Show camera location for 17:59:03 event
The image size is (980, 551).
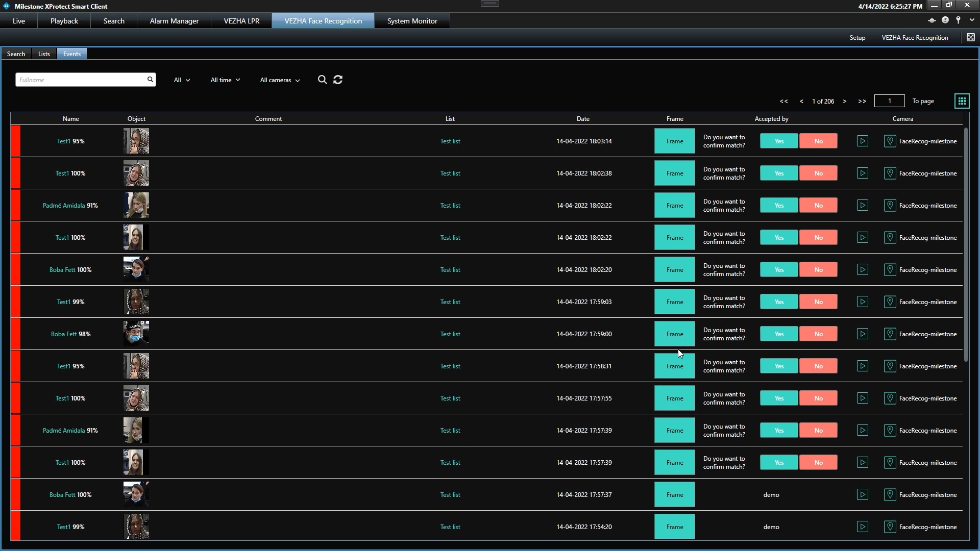[x=890, y=302]
